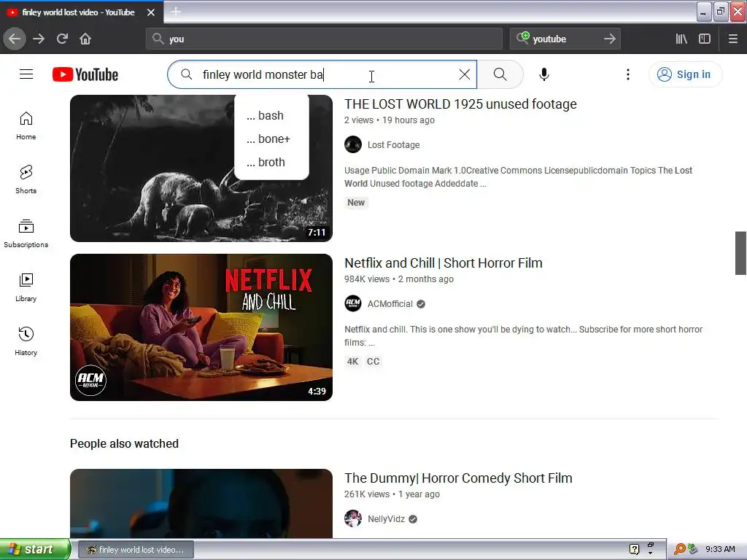
Task: Close the finley world lost video tab
Action: pos(151,12)
